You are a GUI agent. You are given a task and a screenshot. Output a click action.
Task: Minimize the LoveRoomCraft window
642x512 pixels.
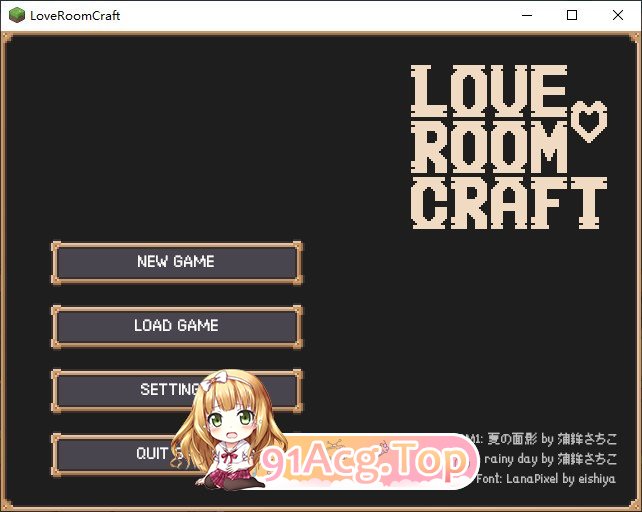526,16
